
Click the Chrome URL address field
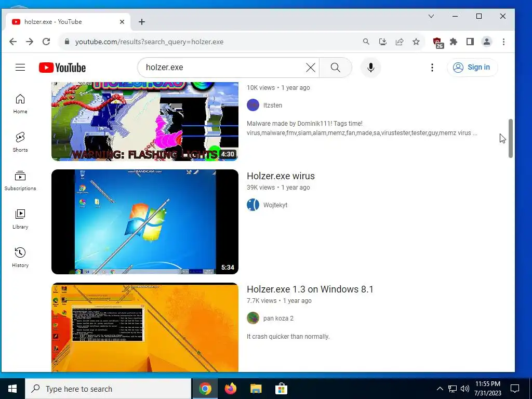point(217,42)
